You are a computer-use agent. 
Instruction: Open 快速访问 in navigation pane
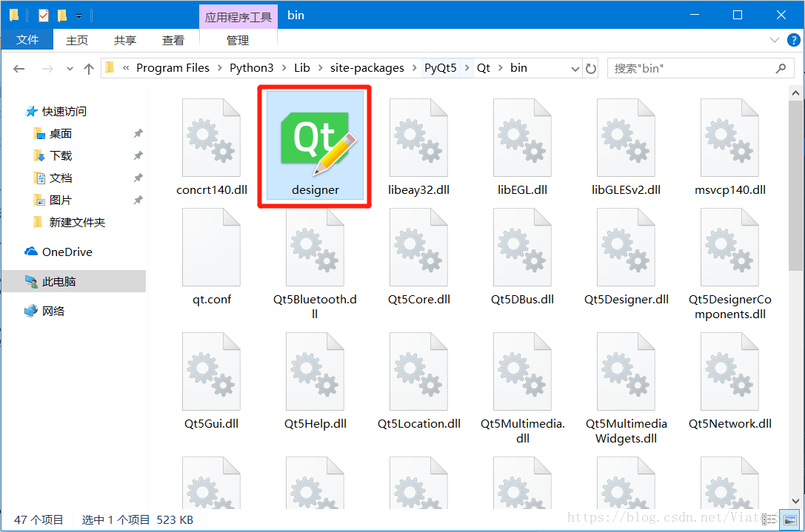click(64, 111)
